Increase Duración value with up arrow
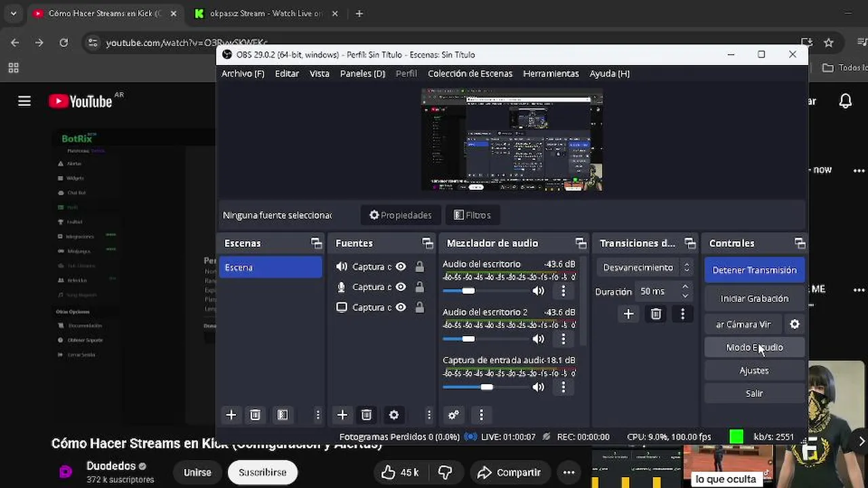868x488 pixels. [685, 287]
